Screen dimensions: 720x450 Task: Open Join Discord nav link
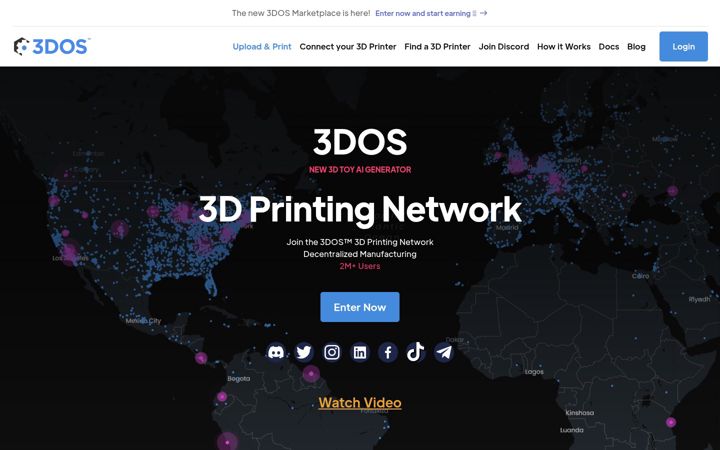coord(504,46)
